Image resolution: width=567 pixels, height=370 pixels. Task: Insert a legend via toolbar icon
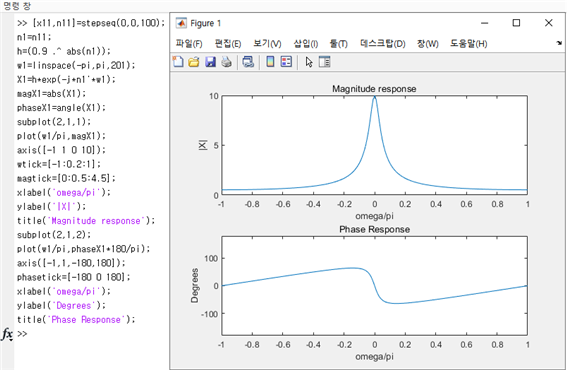286,62
